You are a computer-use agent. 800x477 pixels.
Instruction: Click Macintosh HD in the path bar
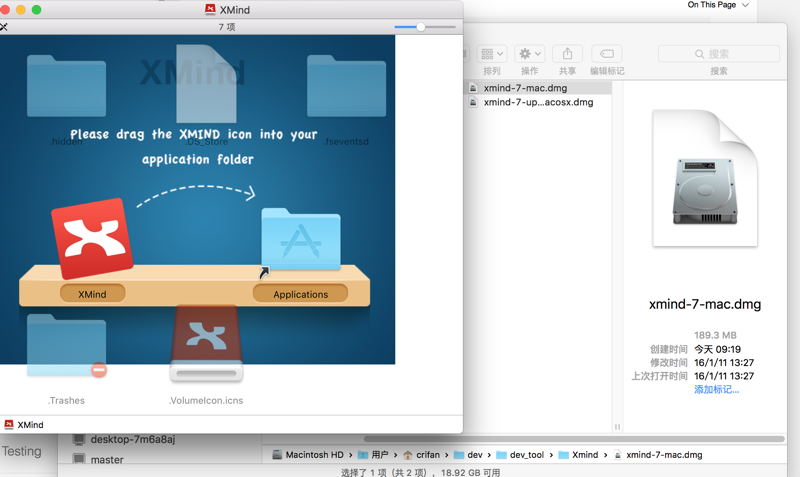[309, 455]
